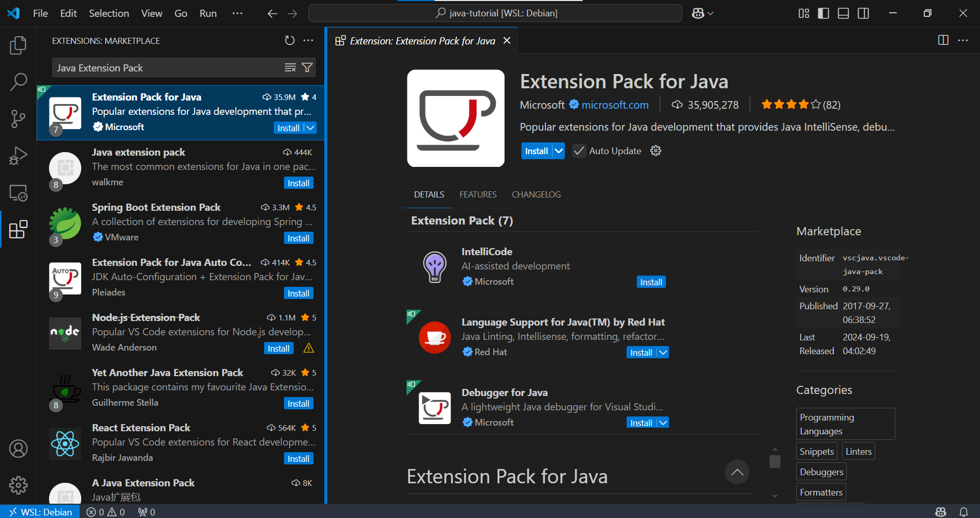Open the Explorer view in activity bar

(x=18, y=45)
